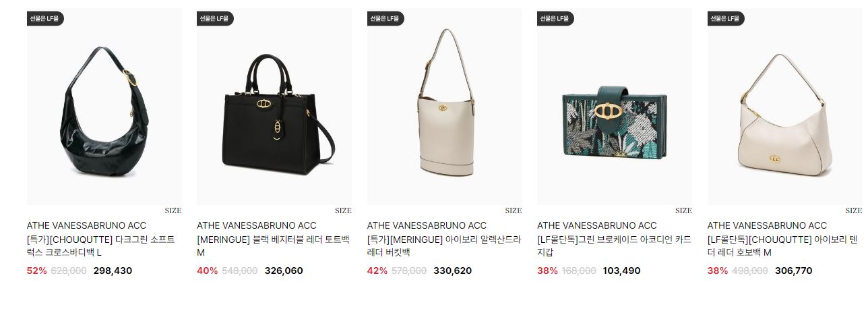868x311 pixels.
Task: Click the LF몰 gift badge on the ivory hobo bag
Action: coord(726,19)
